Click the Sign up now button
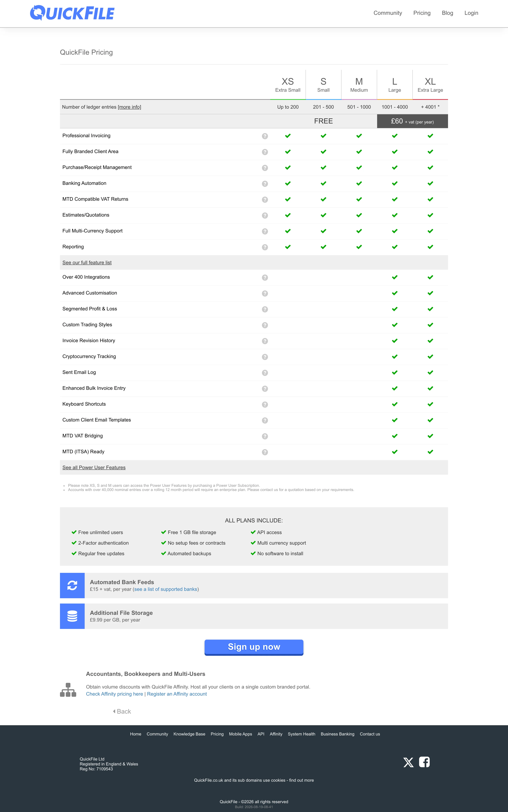This screenshot has height=812, width=508. point(254,647)
